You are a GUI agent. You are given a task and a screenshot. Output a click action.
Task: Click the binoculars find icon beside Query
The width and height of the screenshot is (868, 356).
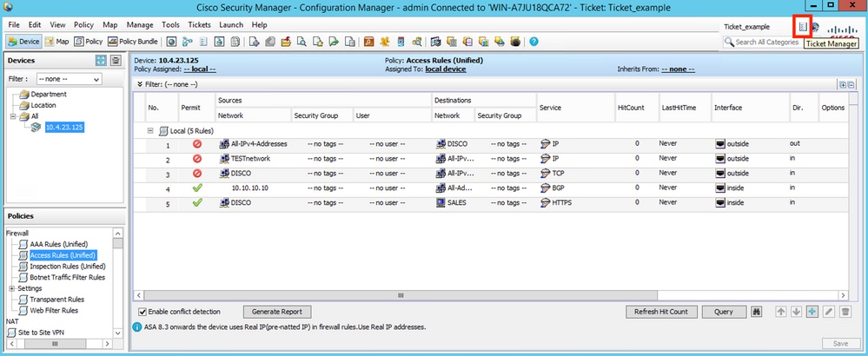757,312
